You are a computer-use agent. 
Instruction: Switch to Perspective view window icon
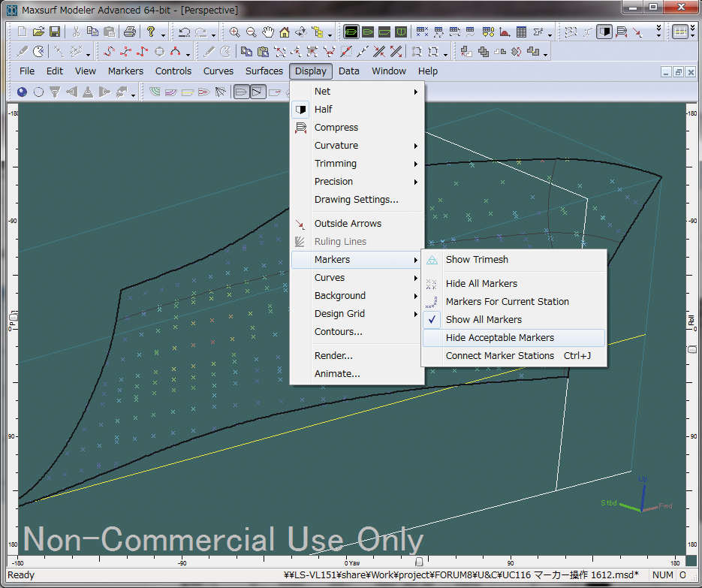351,32
